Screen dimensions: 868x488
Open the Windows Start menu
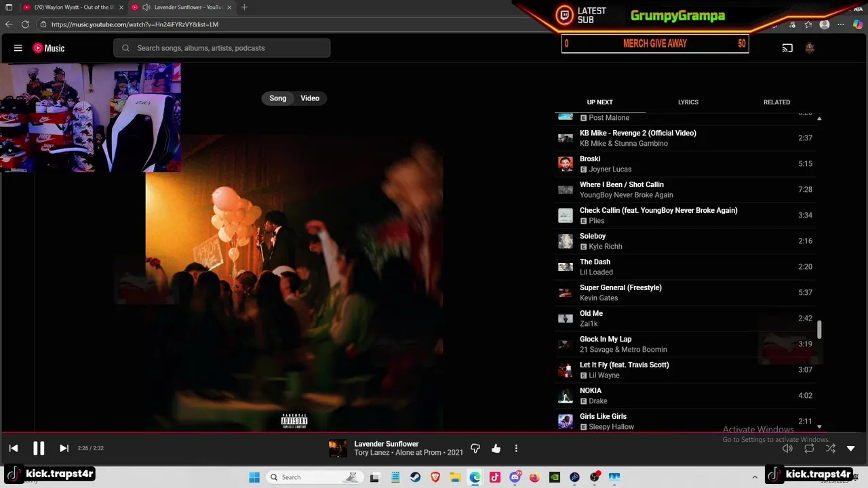(x=254, y=477)
